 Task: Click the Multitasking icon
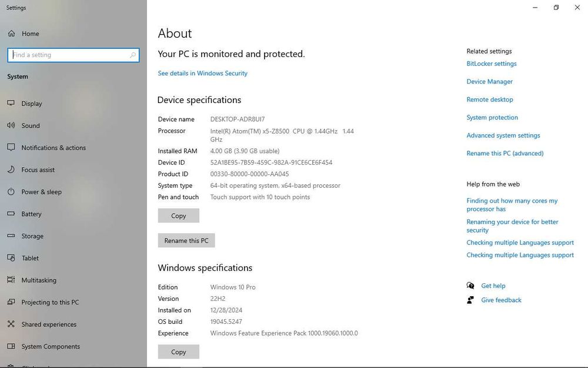point(11,280)
